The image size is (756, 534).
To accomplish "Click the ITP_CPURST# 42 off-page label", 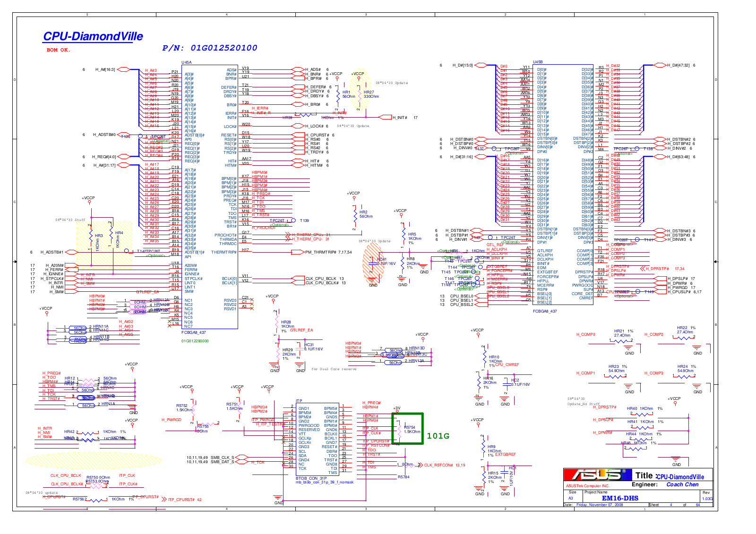I will pyautogui.click(x=185, y=500).
